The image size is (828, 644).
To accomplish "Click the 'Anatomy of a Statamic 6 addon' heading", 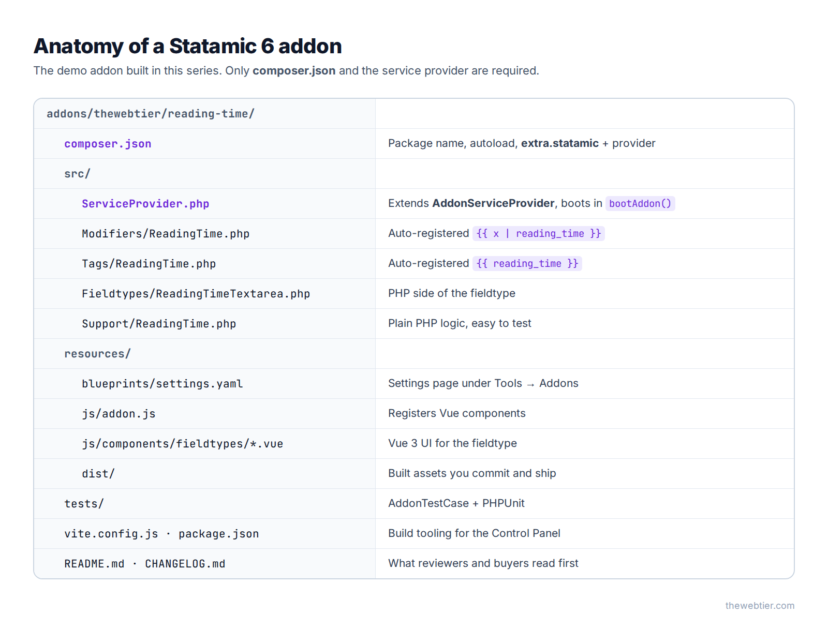I will (187, 46).
